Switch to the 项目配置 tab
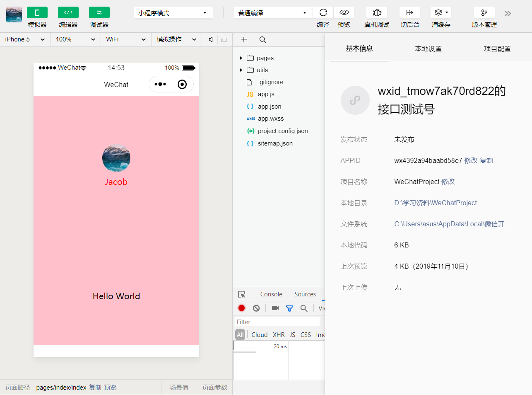 [498, 49]
